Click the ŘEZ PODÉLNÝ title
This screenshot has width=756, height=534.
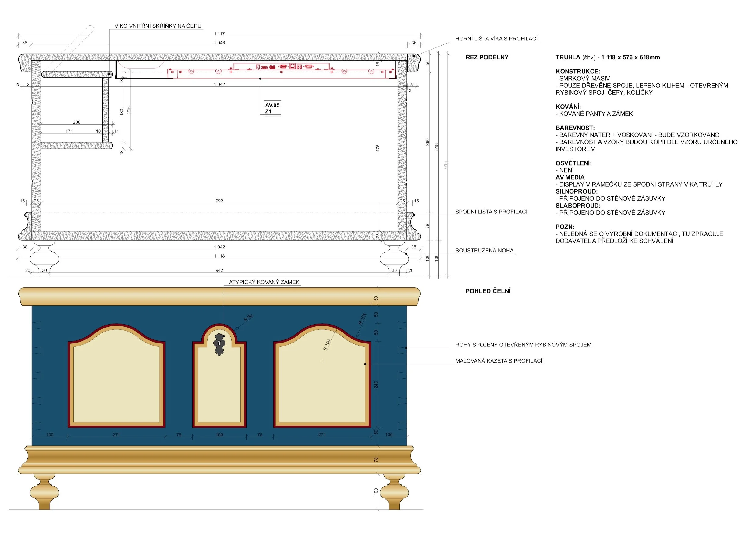(487, 57)
